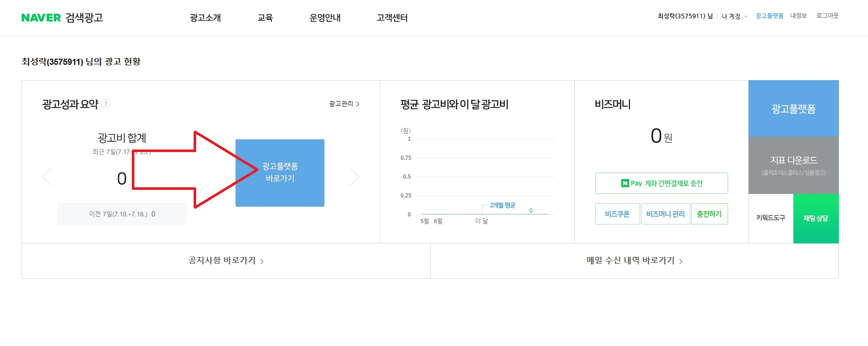Click the 이전 7일 comparison box
Screen dimensions: 868x346
click(122, 214)
